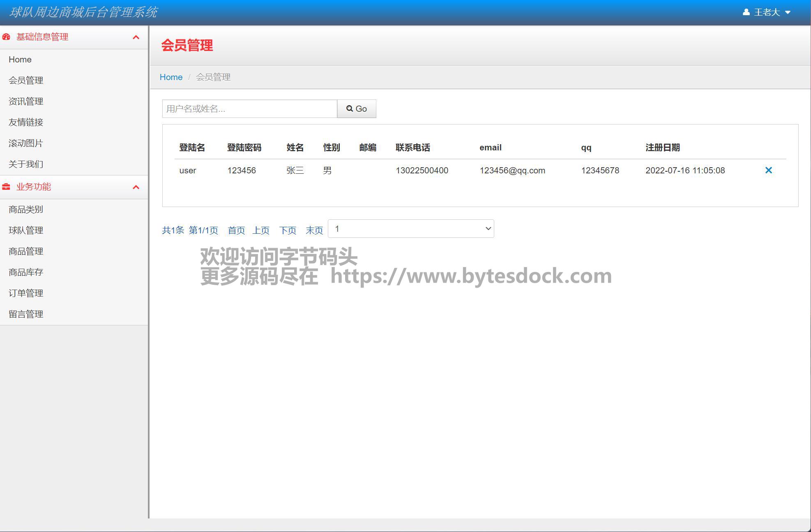The image size is (811, 532).
Task: Click Home breadcrumb link
Action: click(x=171, y=77)
